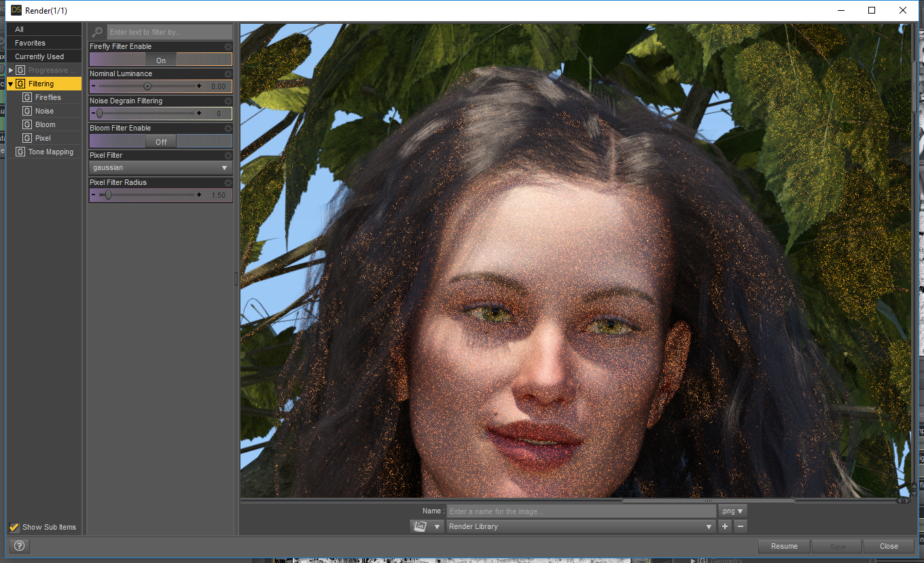Select the Pixel sub item

[43, 138]
